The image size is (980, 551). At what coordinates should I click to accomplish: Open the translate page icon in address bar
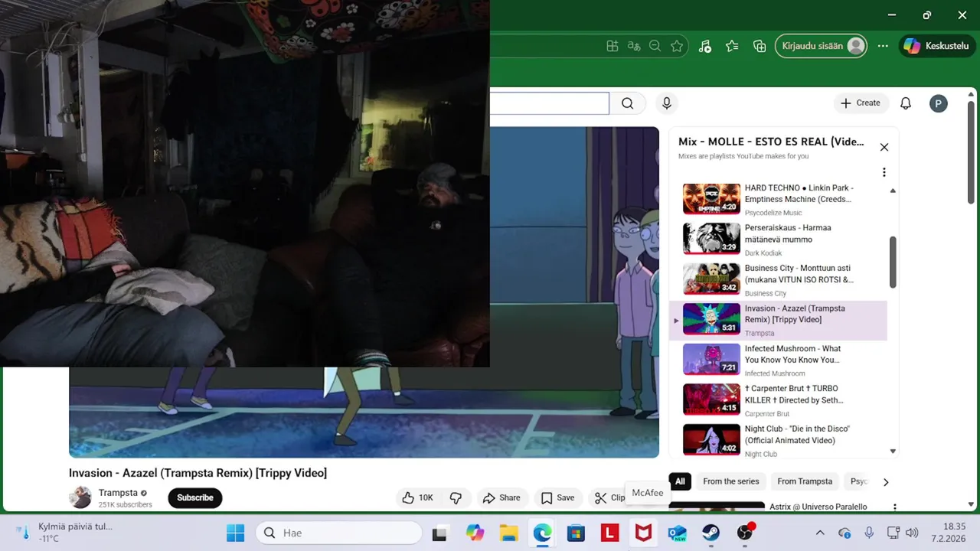(633, 46)
